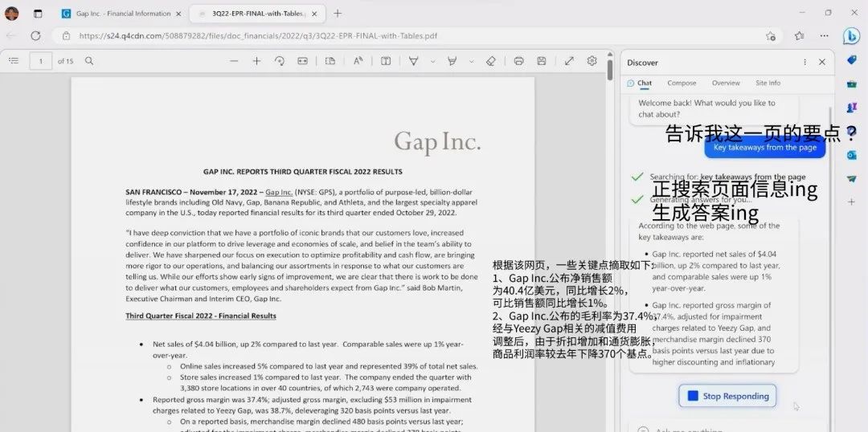Screen dimensions: 868x432
Task: Open browser Settings and more menu
Action: pyautogui.click(x=825, y=36)
